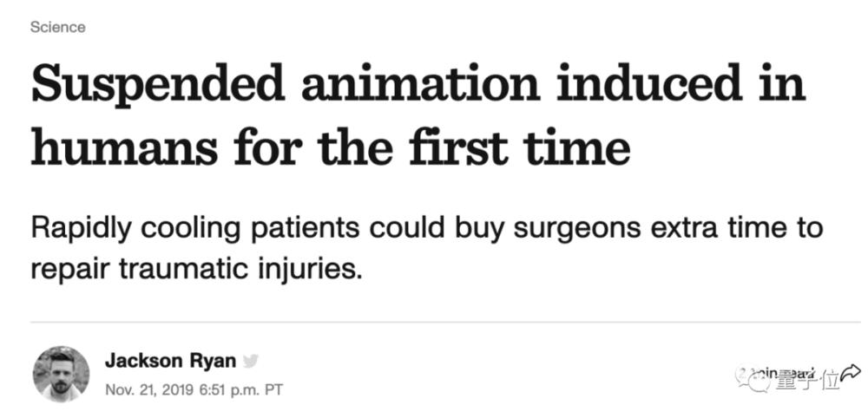
Task: Click the Nov. 21, 2019 publication timestamp
Action: click(194, 389)
